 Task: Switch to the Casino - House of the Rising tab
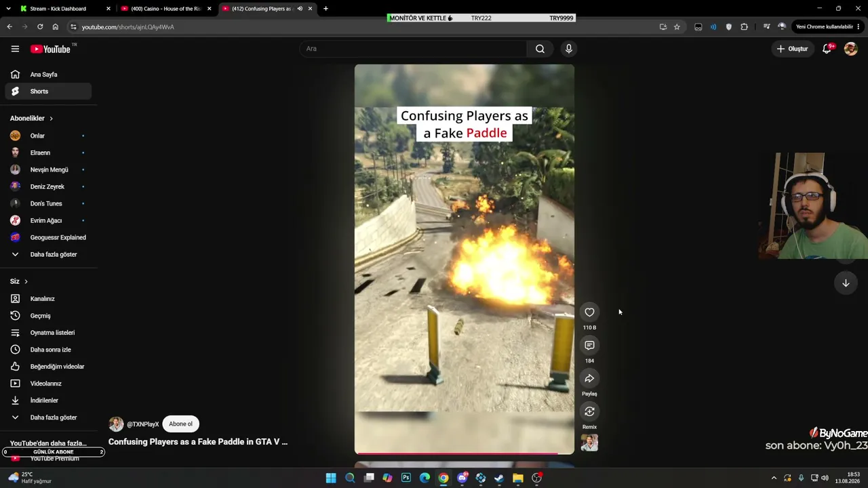click(x=165, y=9)
